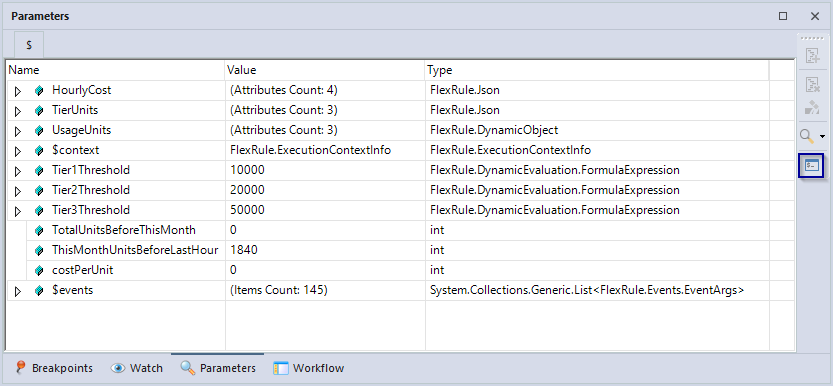Switch to the Breakpoints tab

click(x=54, y=368)
